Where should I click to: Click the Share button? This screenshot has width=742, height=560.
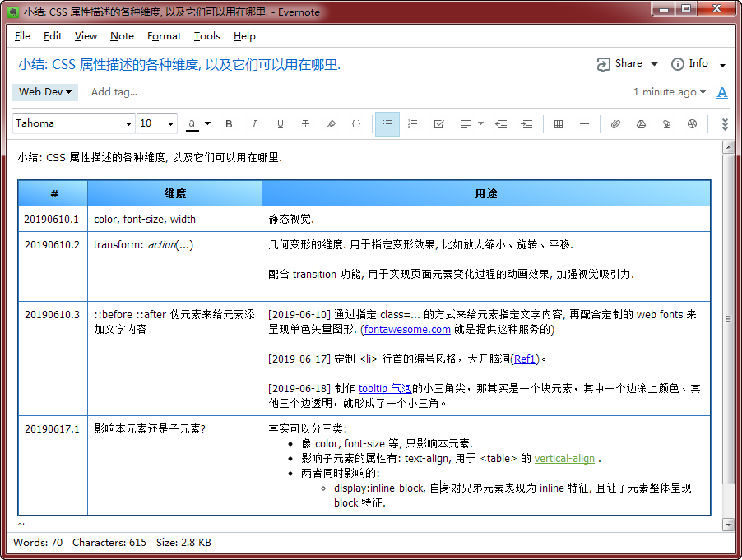(620, 63)
